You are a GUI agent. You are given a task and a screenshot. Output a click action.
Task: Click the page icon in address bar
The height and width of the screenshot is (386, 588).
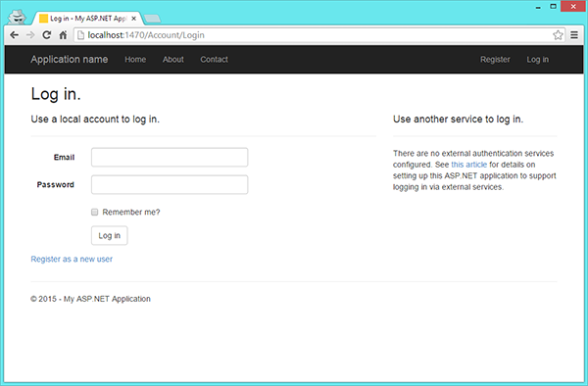pos(80,35)
